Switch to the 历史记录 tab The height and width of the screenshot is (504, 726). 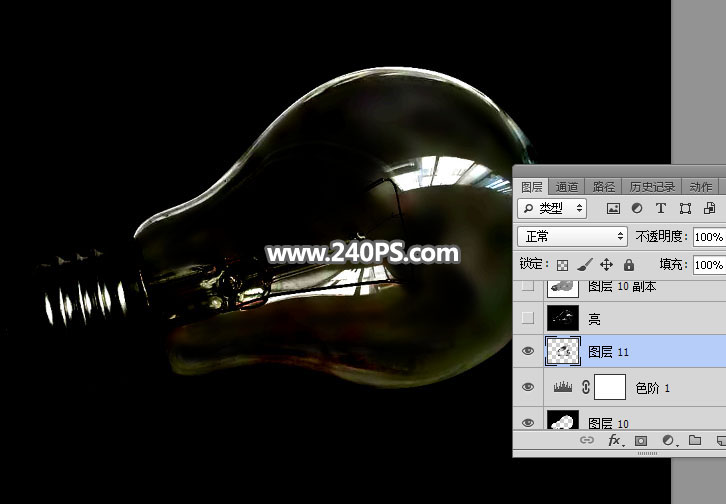pyautogui.click(x=652, y=187)
